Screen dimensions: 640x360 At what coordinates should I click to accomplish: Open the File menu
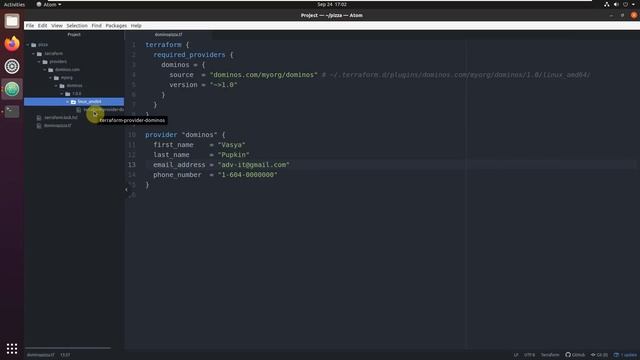point(30,25)
